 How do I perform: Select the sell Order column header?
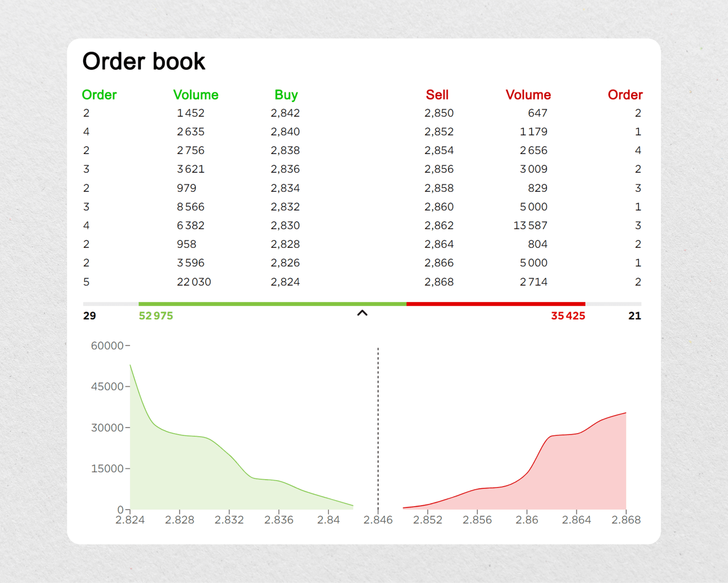[625, 95]
